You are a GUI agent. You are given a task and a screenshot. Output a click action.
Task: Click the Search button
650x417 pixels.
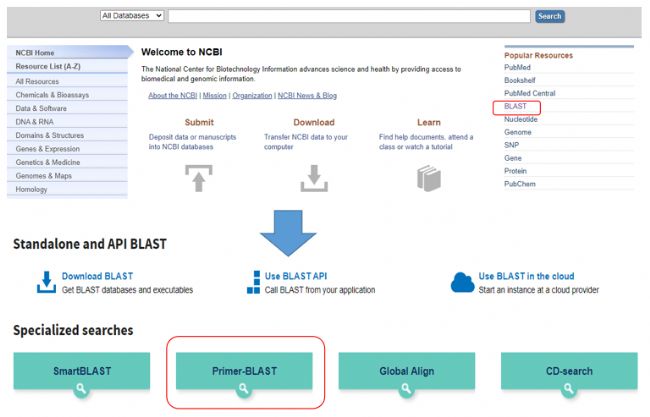[x=550, y=16]
